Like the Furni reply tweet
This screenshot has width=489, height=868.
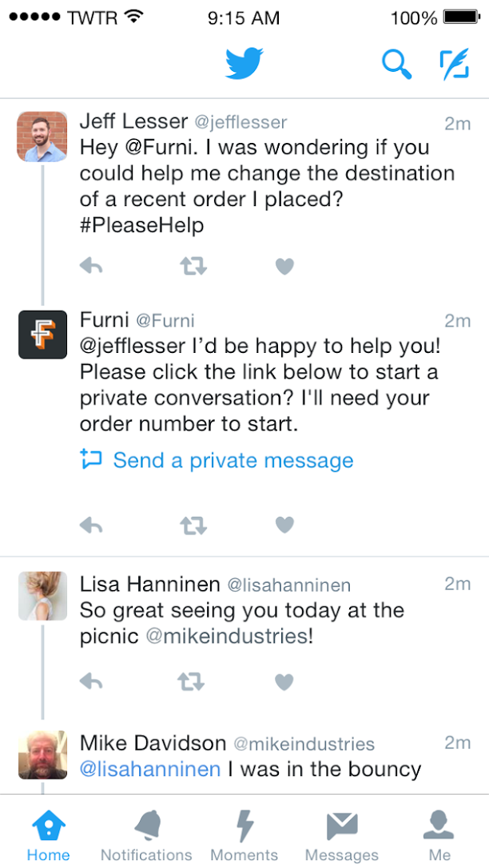[x=284, y=525]
